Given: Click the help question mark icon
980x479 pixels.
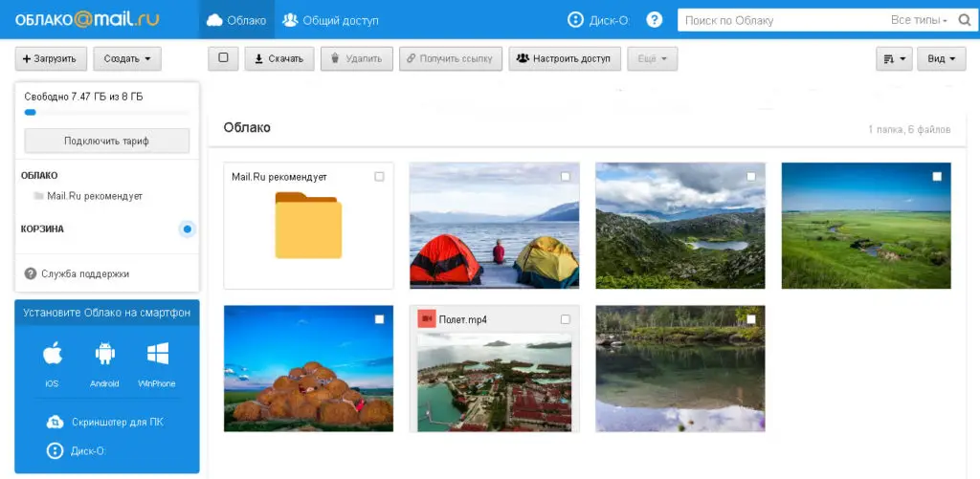Looking at the screenshot, I should (655, 20).
